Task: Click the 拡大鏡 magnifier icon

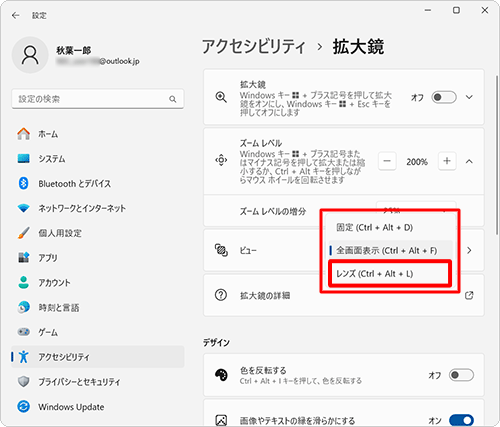Action: point(221,97)
